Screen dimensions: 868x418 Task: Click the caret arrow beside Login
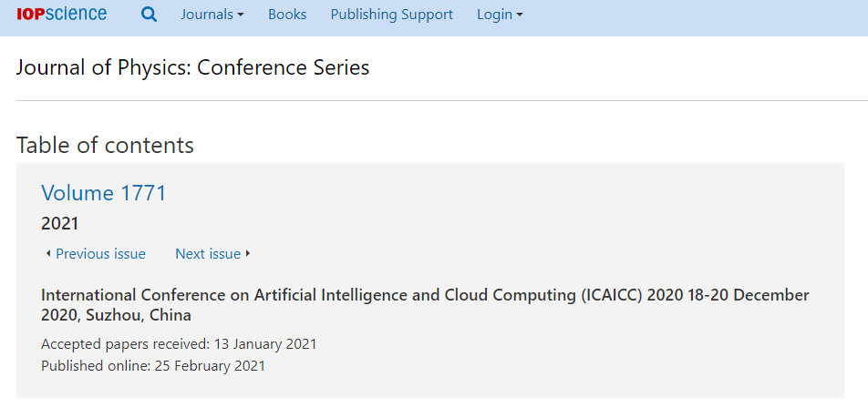[520, 15]
